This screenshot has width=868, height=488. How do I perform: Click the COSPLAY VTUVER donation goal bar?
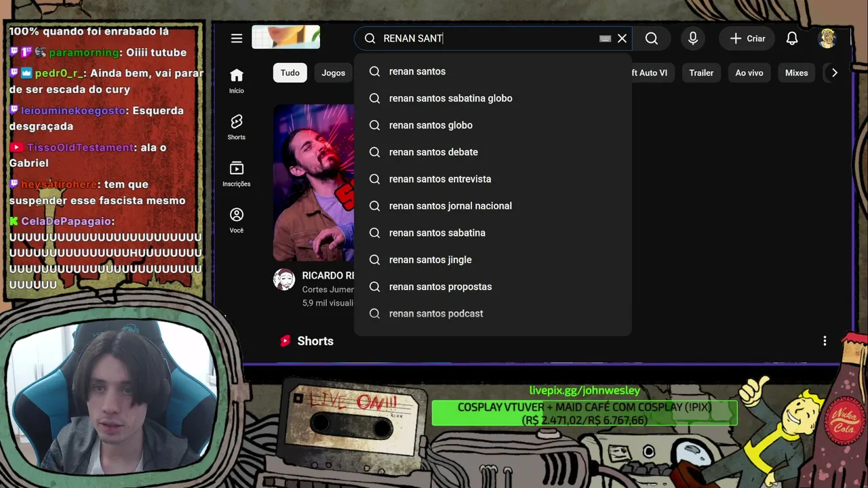point(585,413)
